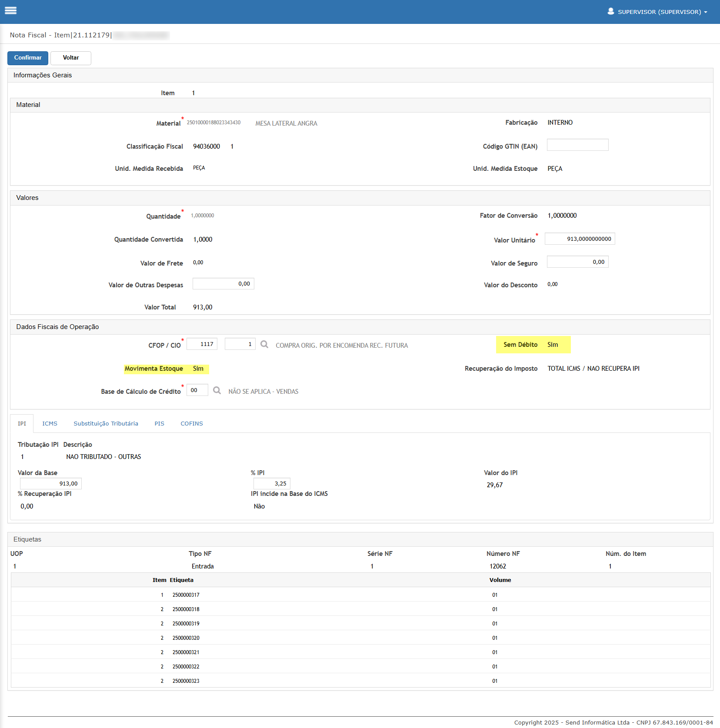Open the COFINS tab
This screenshot has height=728, width=720.
[x=192, y=423]
